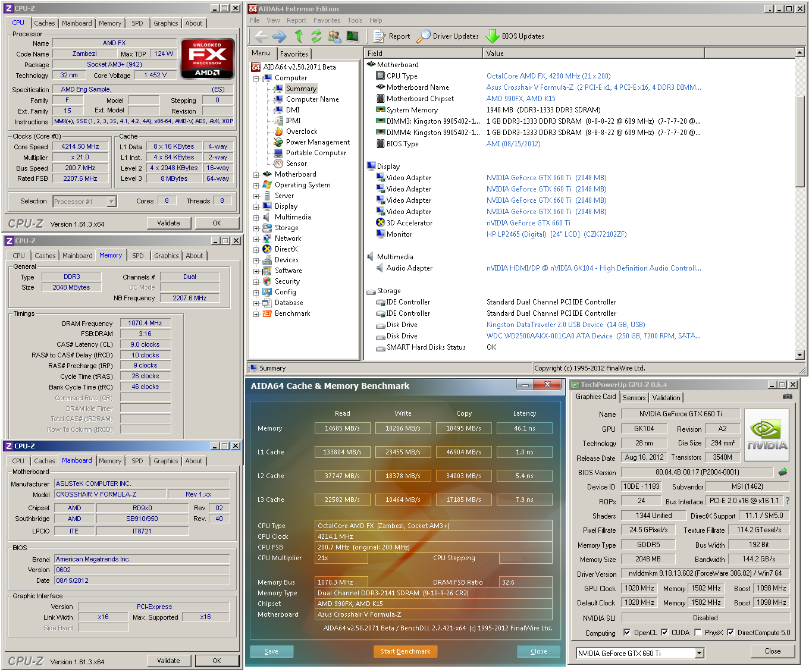Open the Asus Crosshair V Formula-Z motherboard link
809x672 pixels.
(594, 87)
